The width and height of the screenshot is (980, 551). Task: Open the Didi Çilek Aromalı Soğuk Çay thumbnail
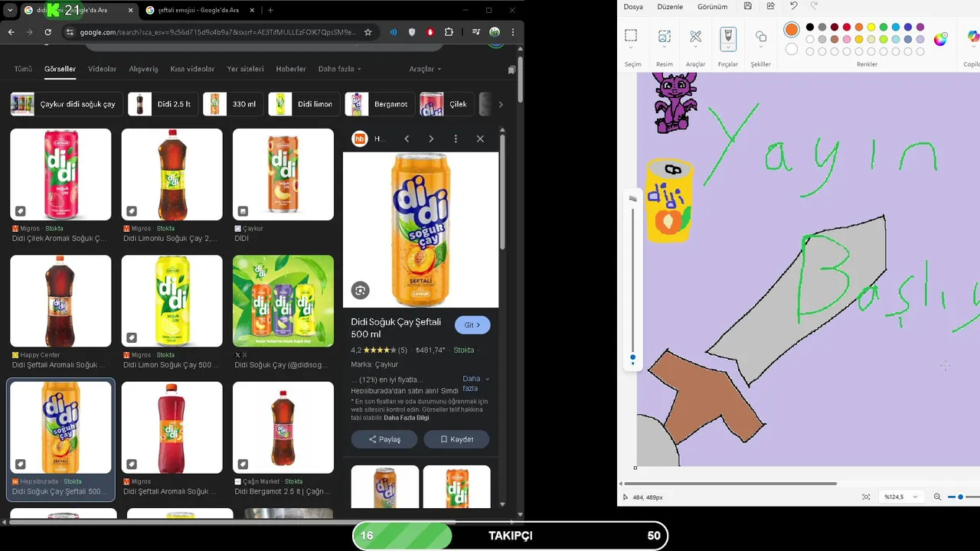tap(60, 174)
